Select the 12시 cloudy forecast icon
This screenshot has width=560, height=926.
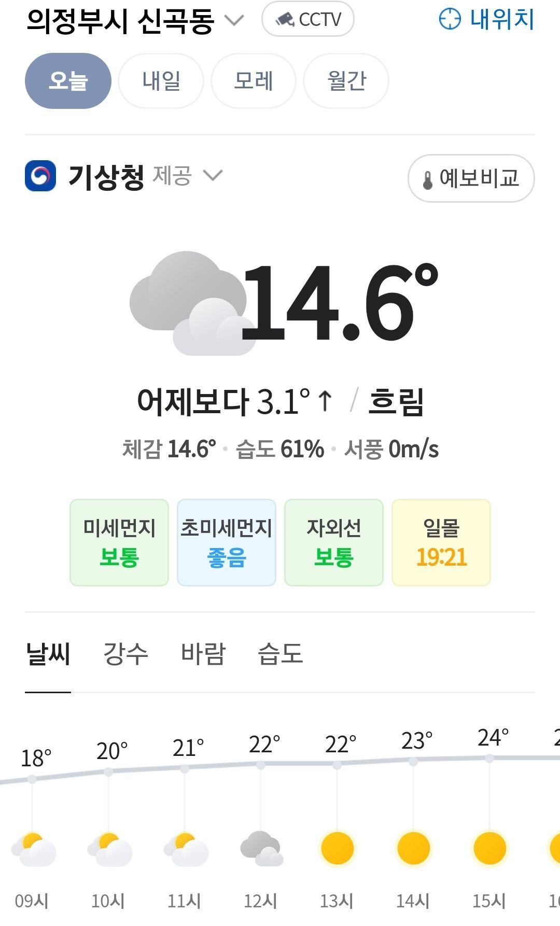(x=261, y=849)
